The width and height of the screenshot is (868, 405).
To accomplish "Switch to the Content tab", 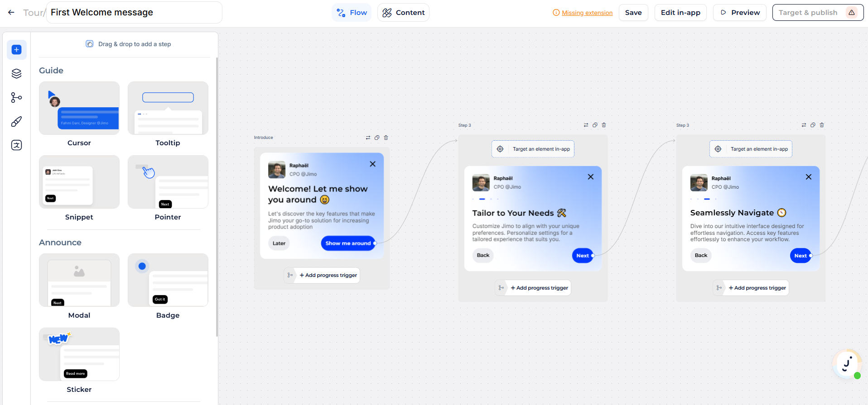I will coord(403,13).
